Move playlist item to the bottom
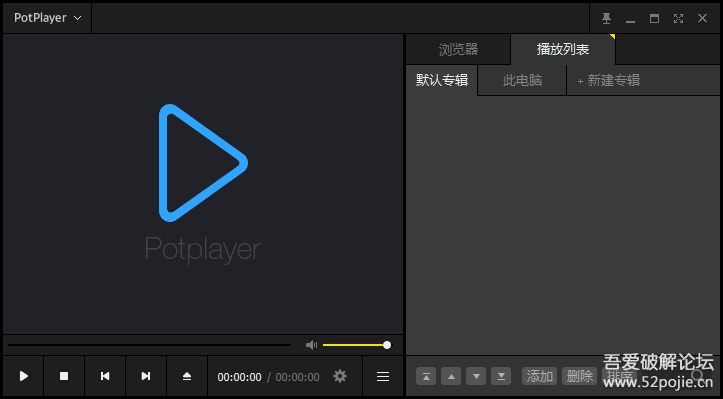The height and width of the screenshot is (399, 723). pos(501,376)
